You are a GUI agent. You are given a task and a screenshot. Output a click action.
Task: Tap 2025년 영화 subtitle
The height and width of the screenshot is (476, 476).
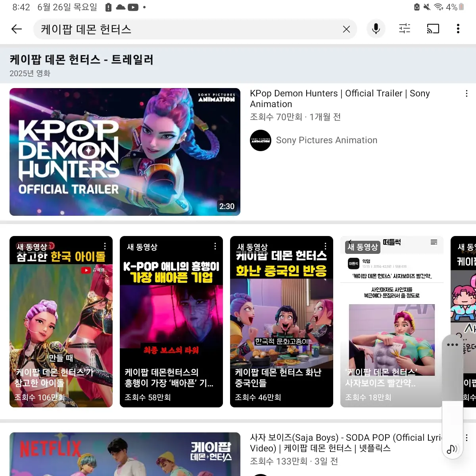tap(30, 73)
